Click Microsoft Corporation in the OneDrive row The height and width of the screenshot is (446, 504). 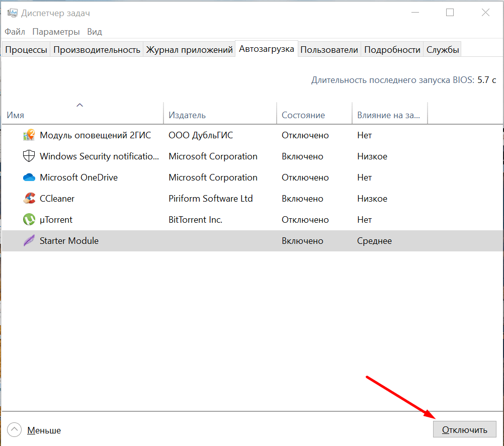click(213, 177)
